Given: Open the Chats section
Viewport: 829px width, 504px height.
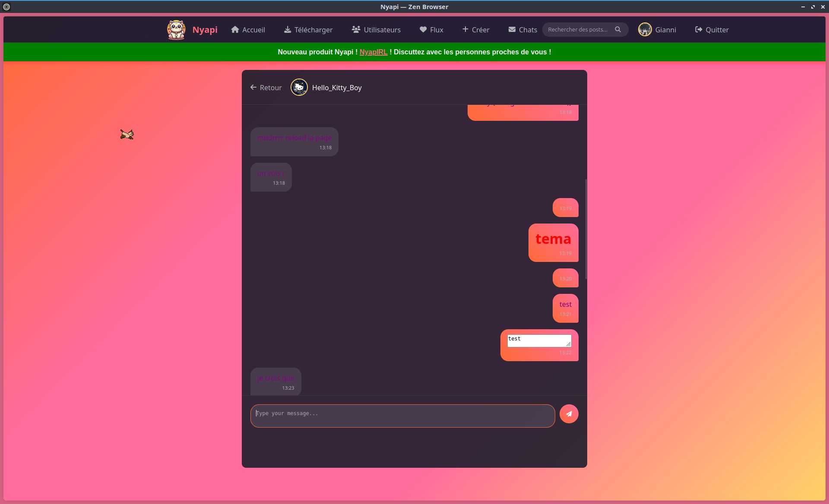Looking at the screenshot, I should coord(522,30).
